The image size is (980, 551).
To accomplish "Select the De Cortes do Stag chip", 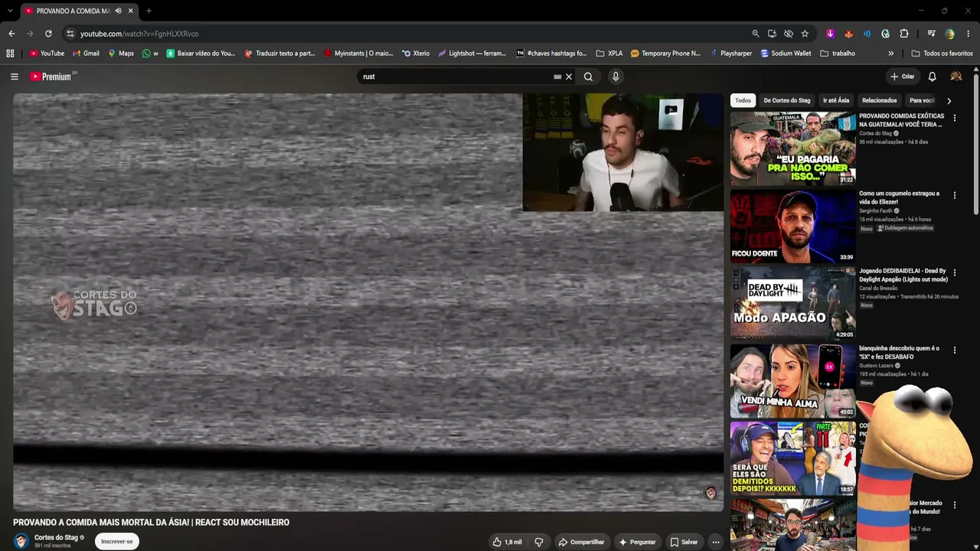I will coord(786,100).
